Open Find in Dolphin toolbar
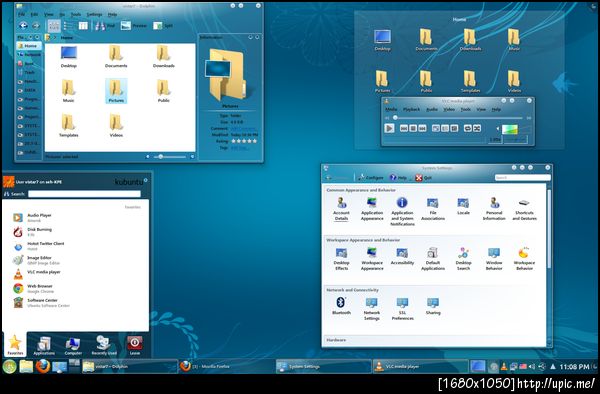 coord(105,26)
